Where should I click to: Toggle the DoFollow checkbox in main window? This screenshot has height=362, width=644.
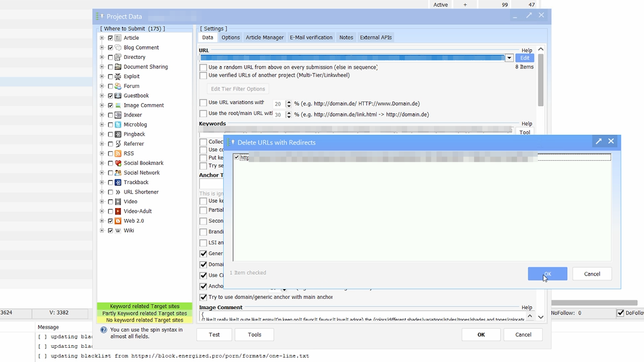point(620,313)
